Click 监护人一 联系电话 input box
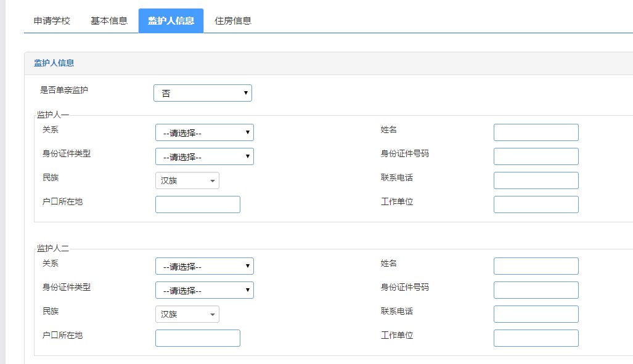Screen dimensions: 633x364 (x=536, y=180)
